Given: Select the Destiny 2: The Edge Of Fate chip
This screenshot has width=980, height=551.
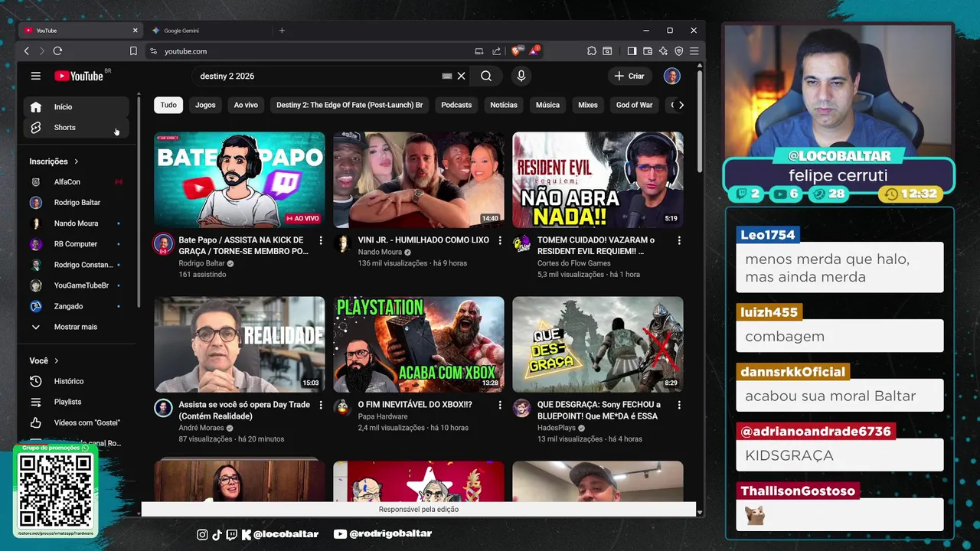Looking at the screenshot, I should coord(349,105).
